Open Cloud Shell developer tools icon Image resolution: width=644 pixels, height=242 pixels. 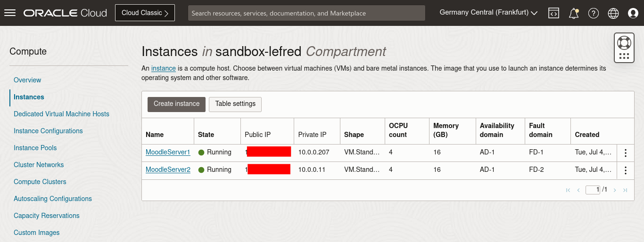pyautogui.click(x=553, y=13)
